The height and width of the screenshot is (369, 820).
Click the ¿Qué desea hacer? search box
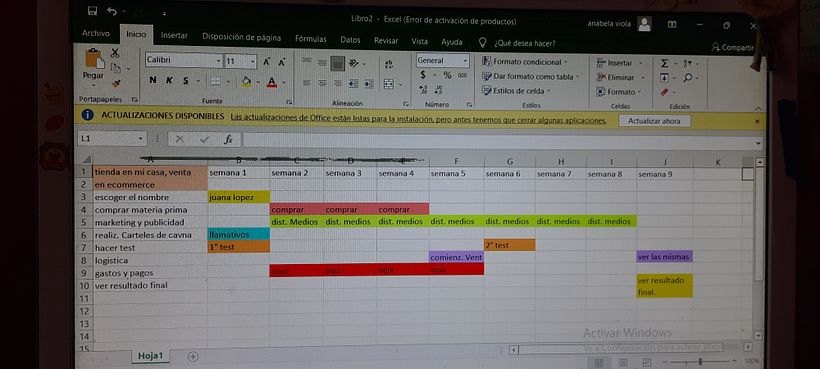click(525, 43)
